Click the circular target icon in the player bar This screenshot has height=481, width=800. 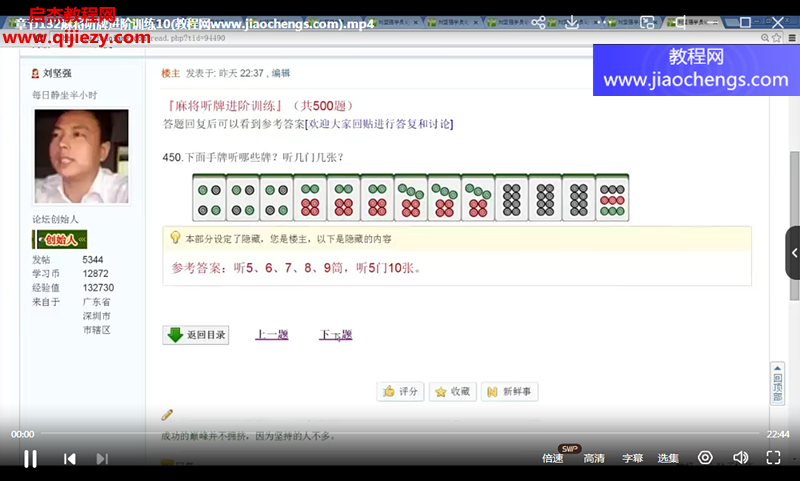tap(705, 458)
